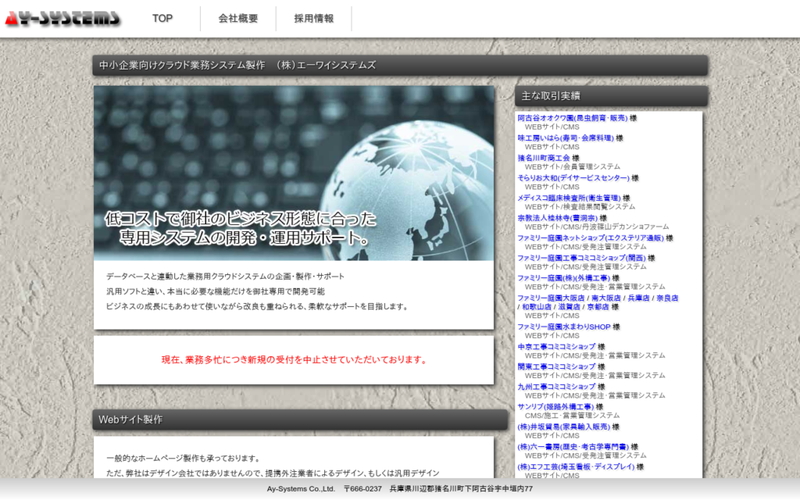Open the 採用情報 menu item
Screen dimensions: 800x500
(314, 19)
